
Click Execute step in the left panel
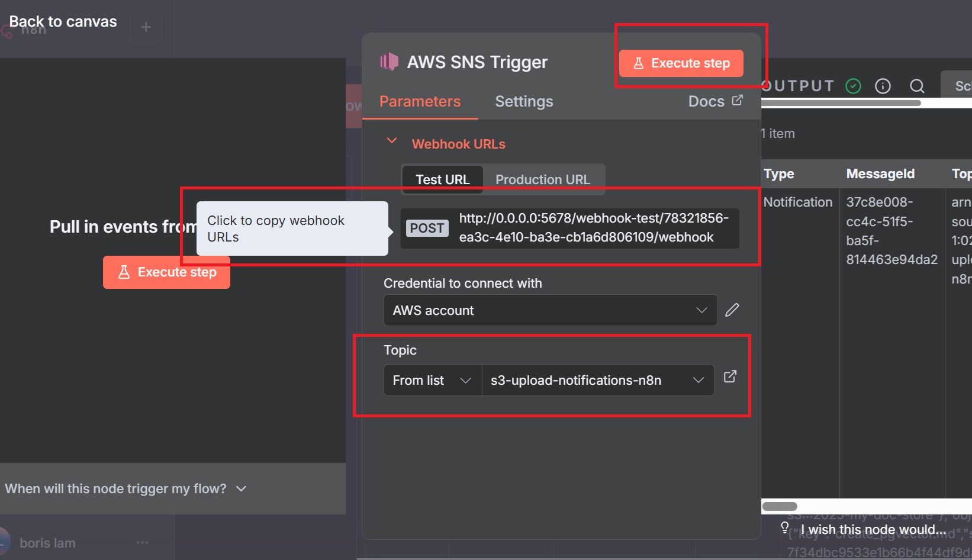(166, 272)
